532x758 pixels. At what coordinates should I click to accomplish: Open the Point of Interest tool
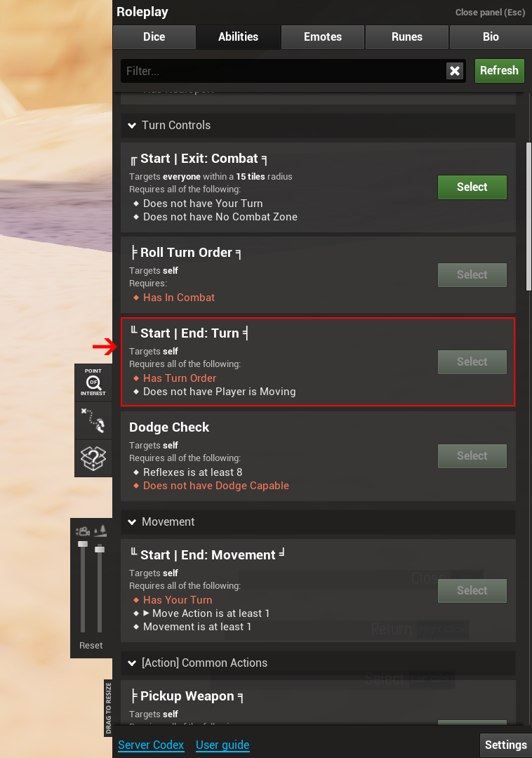(x=93, y=382)
